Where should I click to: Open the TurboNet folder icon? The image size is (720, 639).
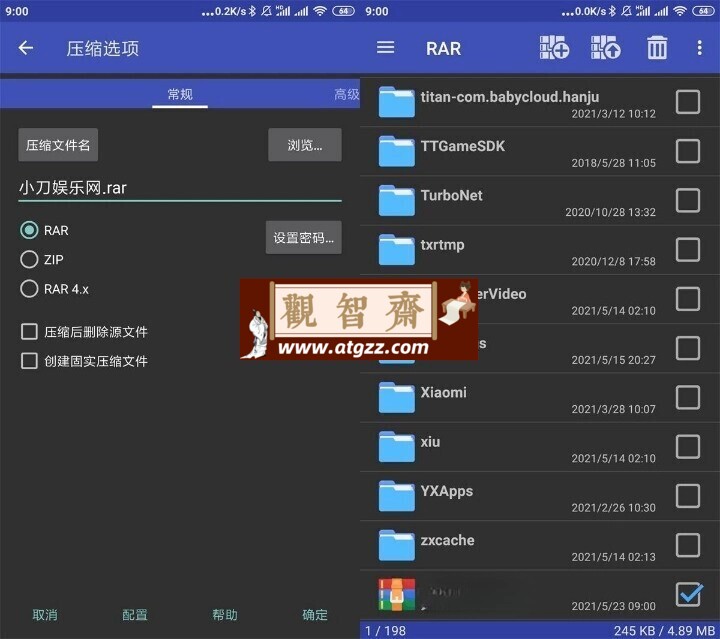tap(397, 200)
